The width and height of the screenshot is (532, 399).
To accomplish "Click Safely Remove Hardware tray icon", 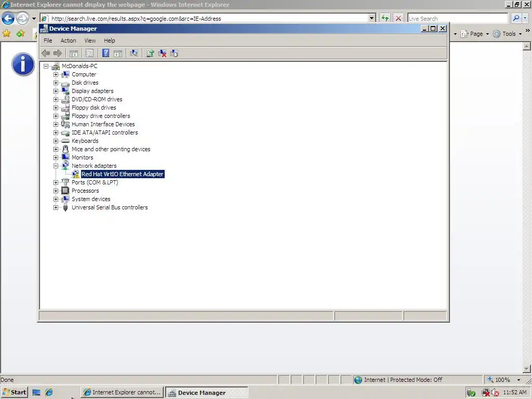I will [x=471, y=393].
